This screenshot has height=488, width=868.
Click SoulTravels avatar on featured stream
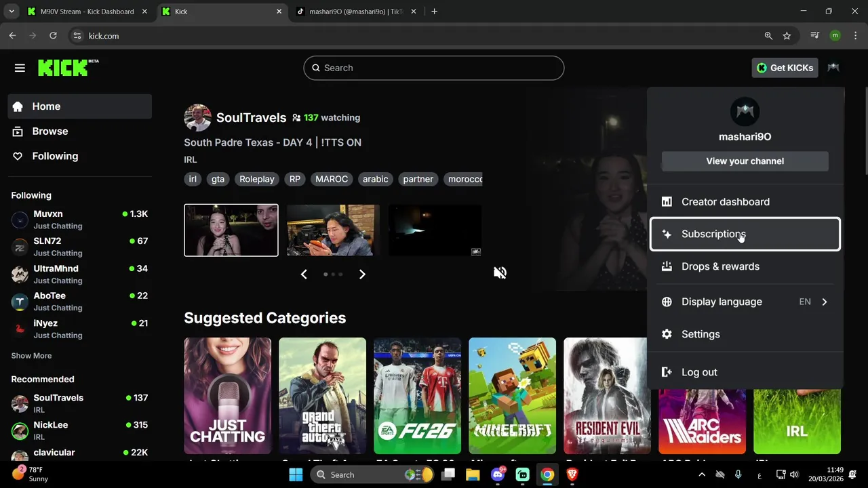[x=197, y=117]
